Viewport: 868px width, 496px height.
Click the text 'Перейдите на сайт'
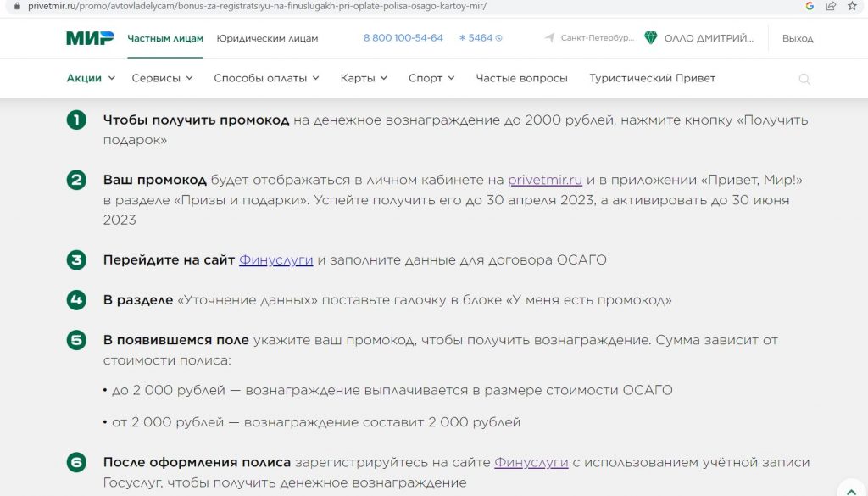[x=169, y=259]
